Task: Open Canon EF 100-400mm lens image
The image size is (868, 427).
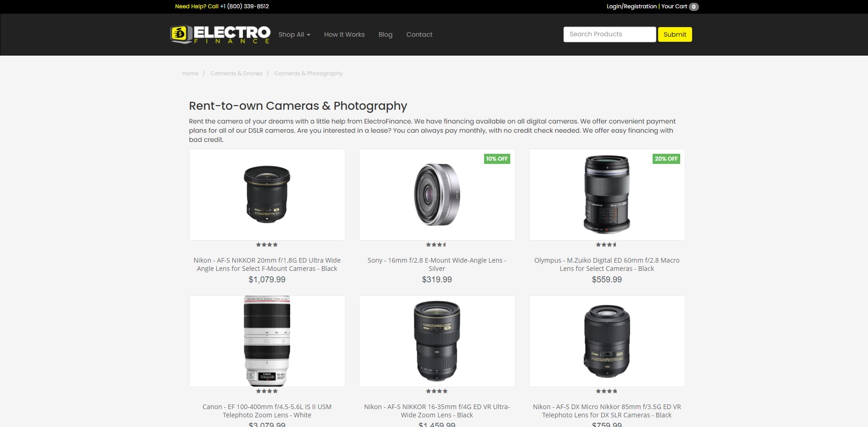Action: click(x=267, y=341)
